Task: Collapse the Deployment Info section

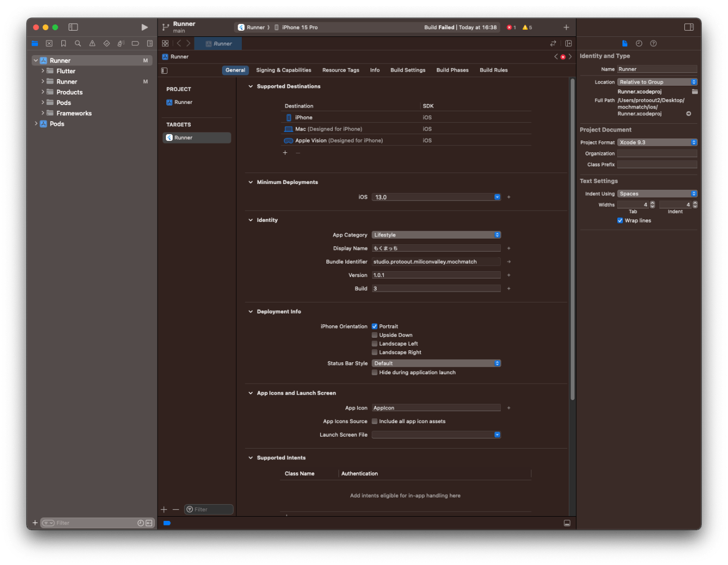Action: (251, 312)
